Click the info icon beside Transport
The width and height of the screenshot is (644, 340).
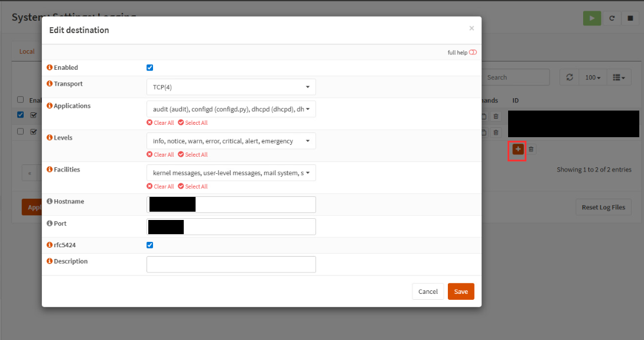[50, 84]
